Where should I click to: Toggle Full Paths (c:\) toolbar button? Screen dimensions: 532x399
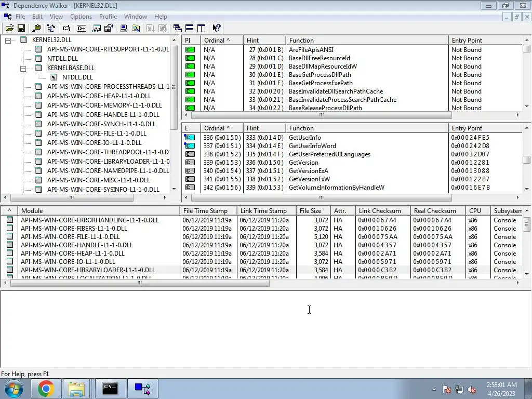[x=66, y=28]
